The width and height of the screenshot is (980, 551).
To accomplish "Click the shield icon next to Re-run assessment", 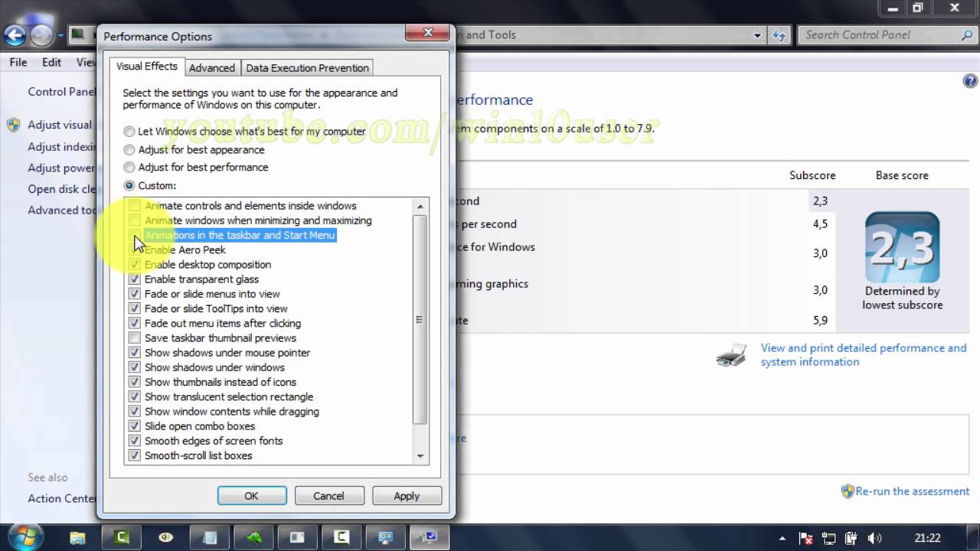I will 848,491.
